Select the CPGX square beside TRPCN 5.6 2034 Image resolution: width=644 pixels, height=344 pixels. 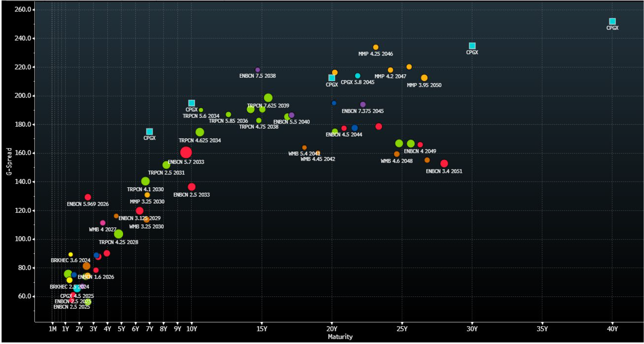[x=191, y=102]
